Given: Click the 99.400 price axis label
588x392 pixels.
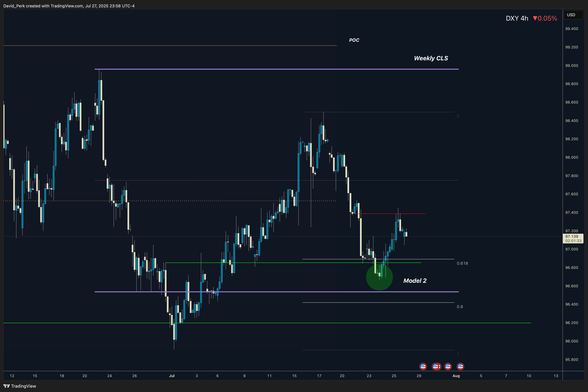Looking at the screenshot, I should pos(572,29).
